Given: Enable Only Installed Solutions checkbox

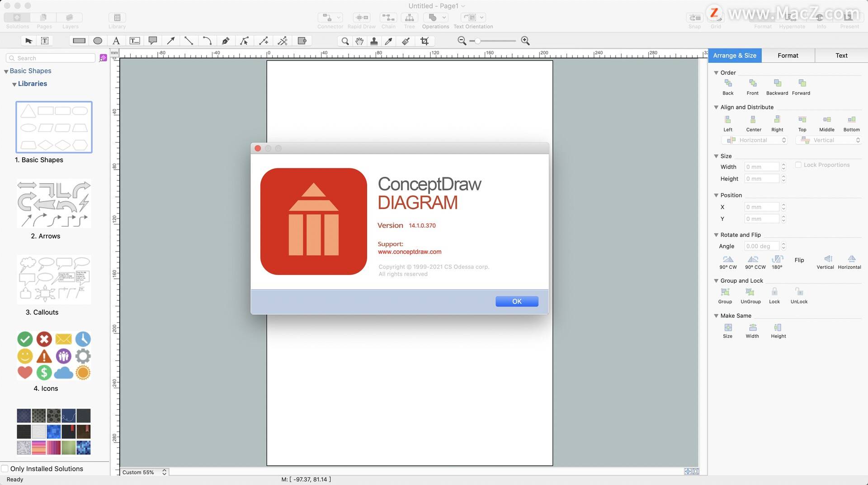Looking at the screenshot, I should tap(5, 469).
